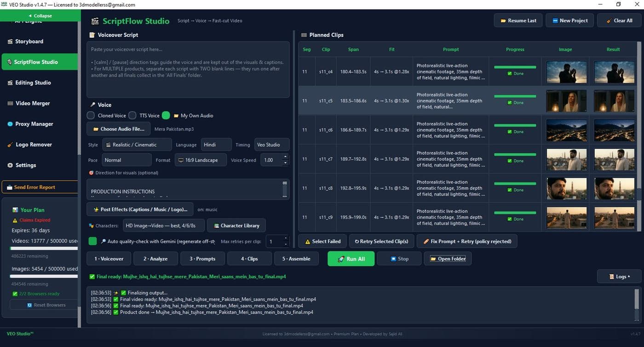Image resolution: width=644 pixels, height=347 pixels.
Task: Collapse the sidebar with Collapse button
Action: coord(40,16)
